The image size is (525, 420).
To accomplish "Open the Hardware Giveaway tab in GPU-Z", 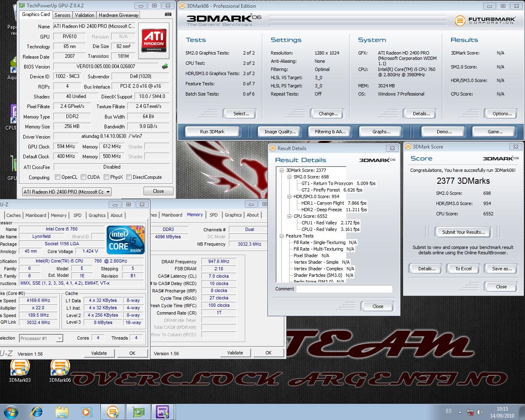I will coord(119,15).
